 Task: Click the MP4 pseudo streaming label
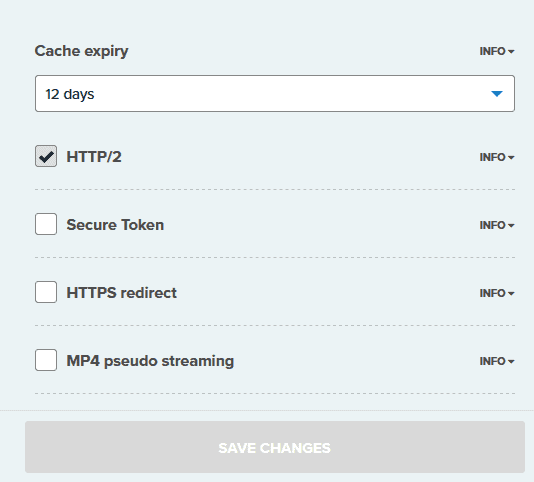coord(150,361)
